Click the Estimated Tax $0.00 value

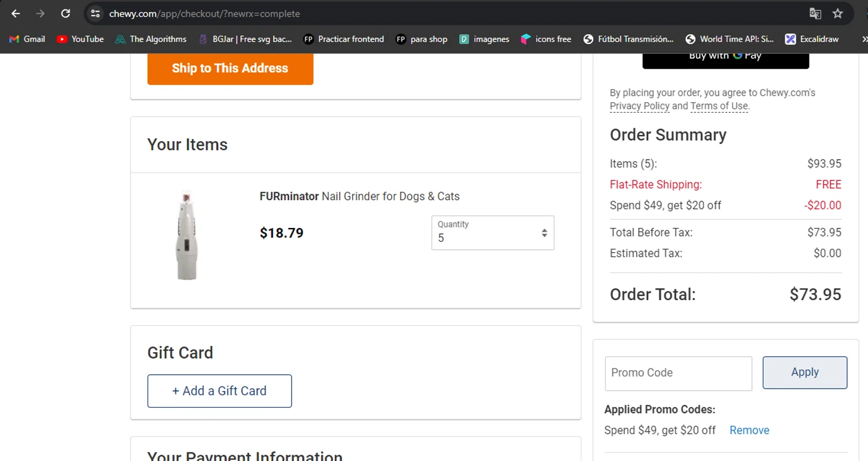[827, 253]
